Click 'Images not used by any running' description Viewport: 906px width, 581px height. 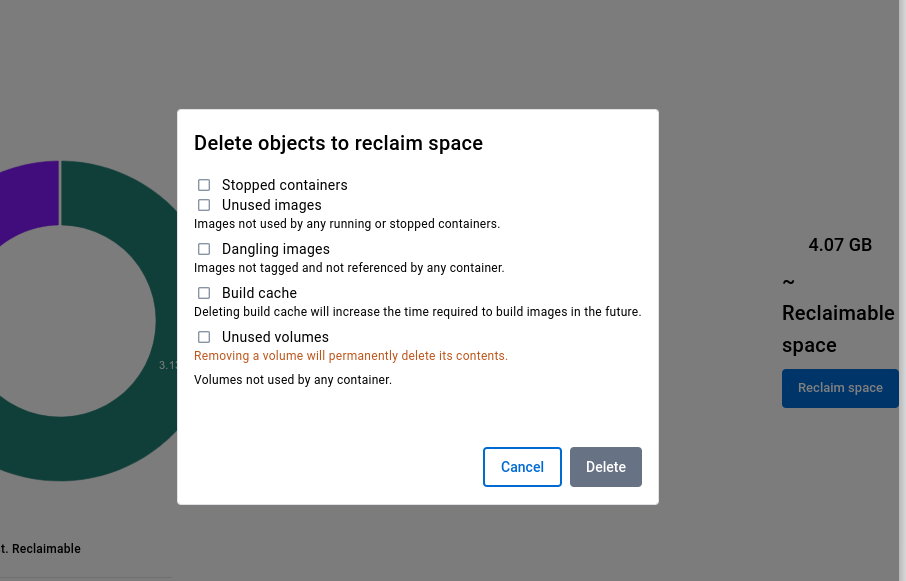[x=347, y=224]
